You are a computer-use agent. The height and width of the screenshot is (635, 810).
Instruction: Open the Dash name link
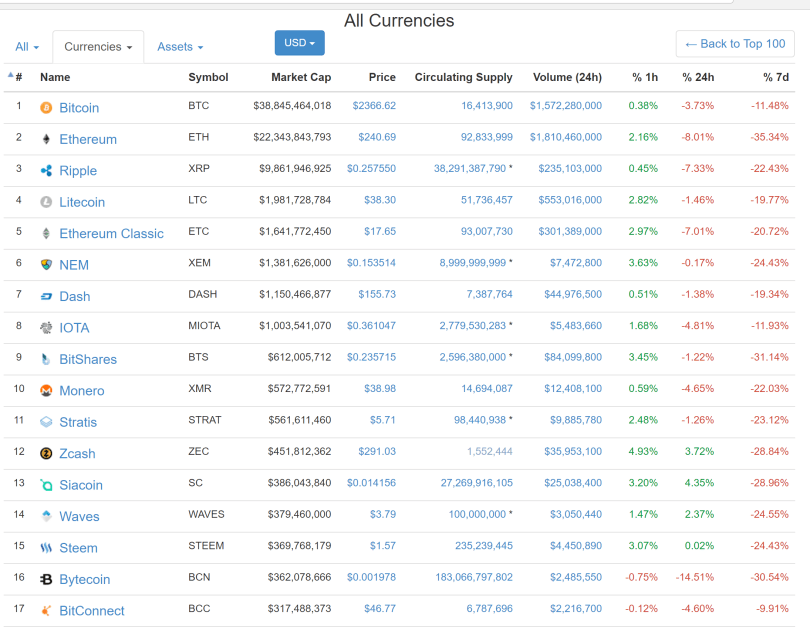pos(75,297)
